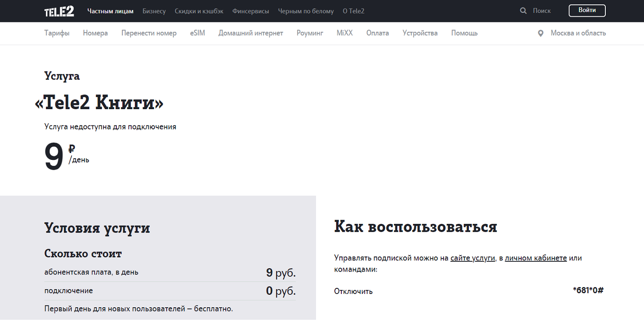Open the Помощь section
Image resolution: width=644 pixels, height=327 pixels.
pos(464,33)
